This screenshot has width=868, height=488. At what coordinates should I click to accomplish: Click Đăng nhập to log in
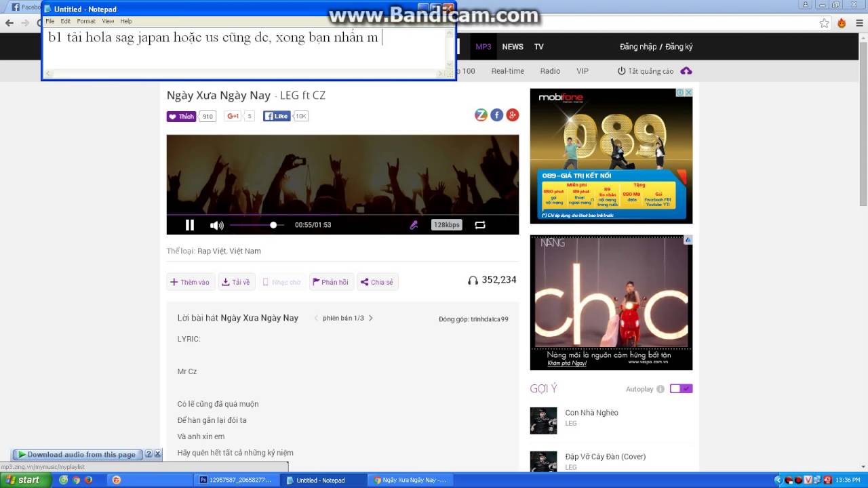click(x=638, y=47)
